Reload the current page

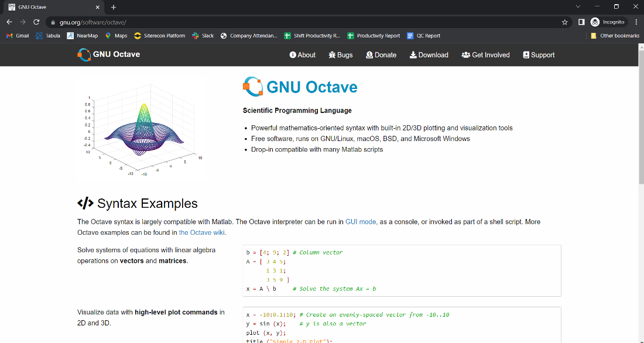36,22
